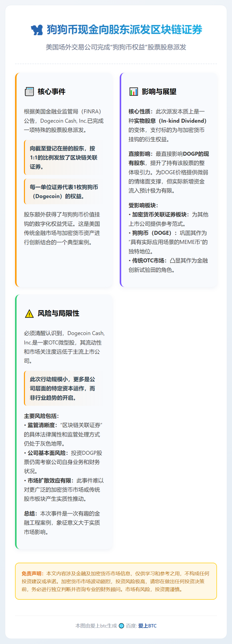
Task: Click the newspaper icon beside 核心事件
Action: (x=29, y=92)
